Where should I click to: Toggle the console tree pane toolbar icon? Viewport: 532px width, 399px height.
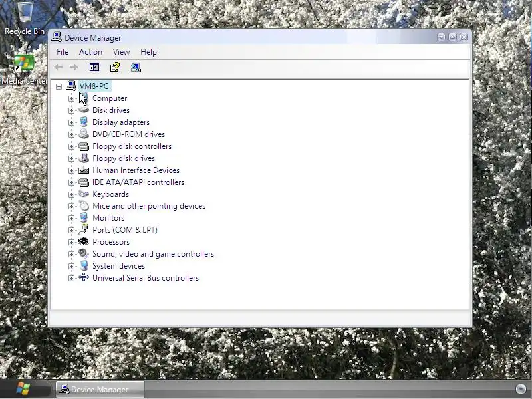click(x=94, y=67)
